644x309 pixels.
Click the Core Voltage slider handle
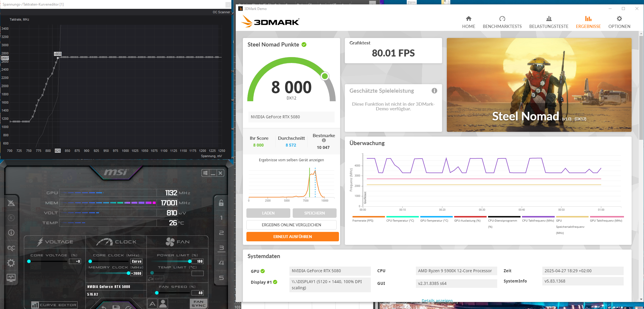29,261
